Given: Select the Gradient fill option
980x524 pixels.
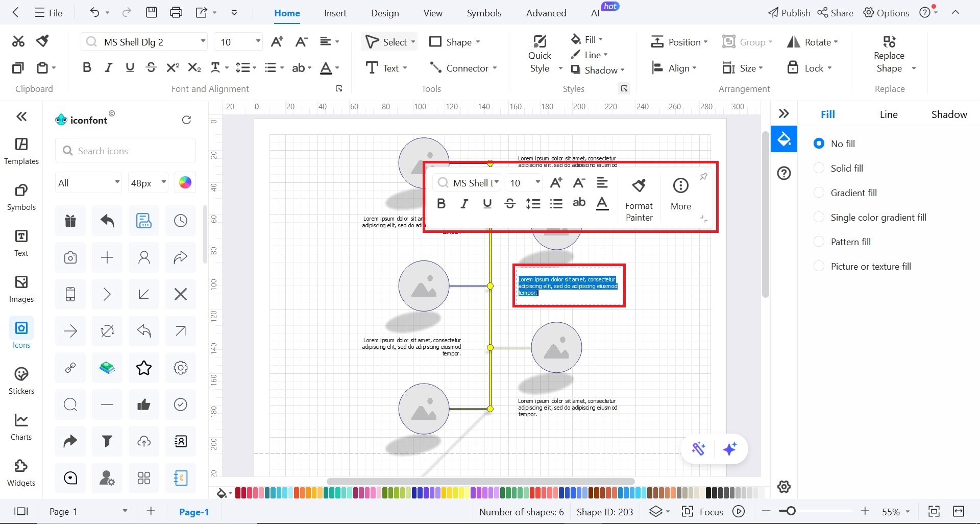Looking at the screenshot, I should (x=845, y=193).
